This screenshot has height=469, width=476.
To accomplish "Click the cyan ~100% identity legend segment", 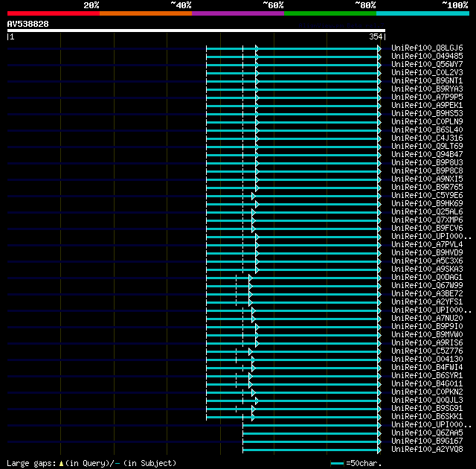I will [423, 13].
